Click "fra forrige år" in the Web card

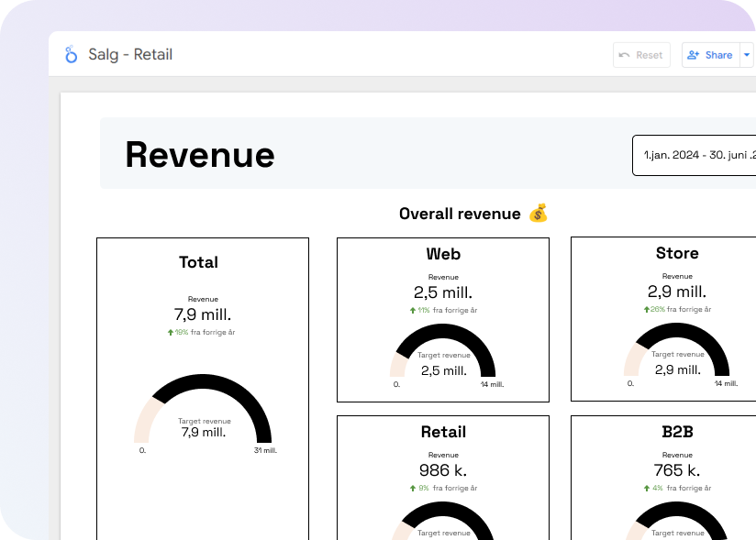(455, 310)
